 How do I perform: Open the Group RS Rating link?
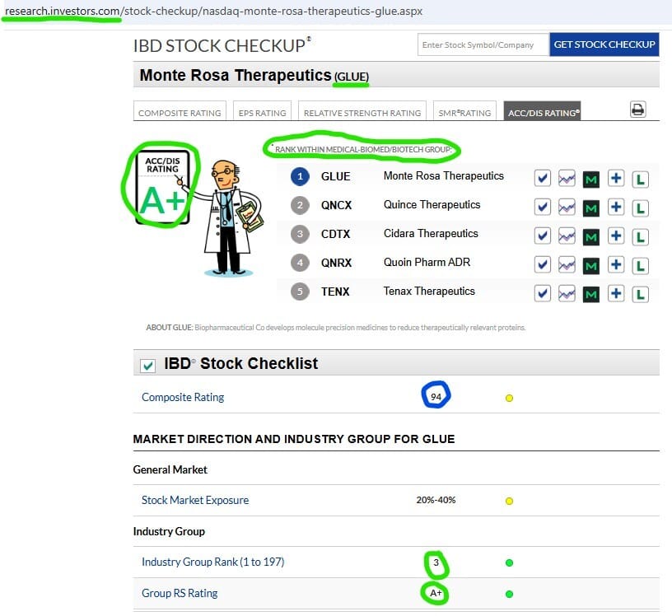tap(180, 593)
